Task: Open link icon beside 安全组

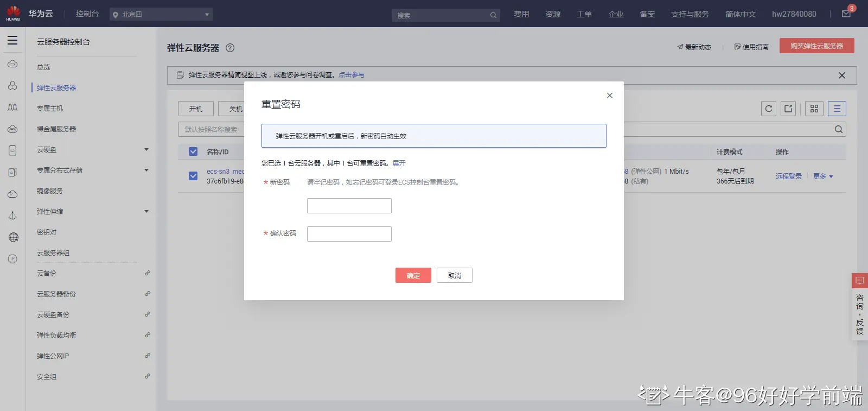Action: pos(148,376)
